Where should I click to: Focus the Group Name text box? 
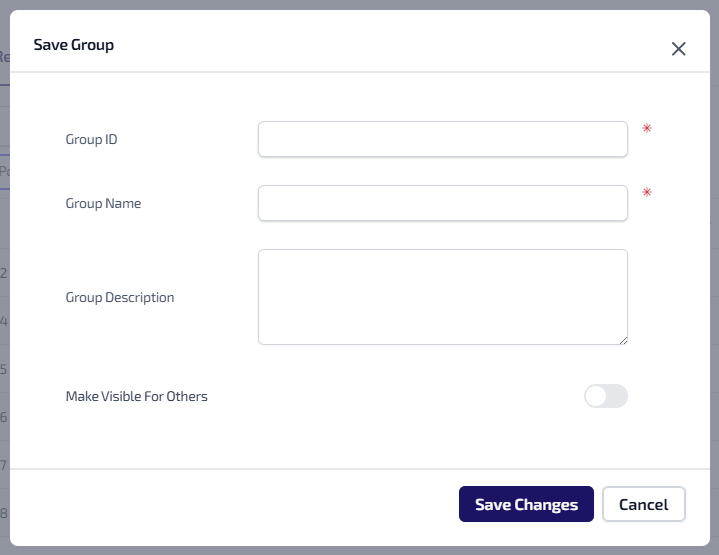[x=442, y=203]
